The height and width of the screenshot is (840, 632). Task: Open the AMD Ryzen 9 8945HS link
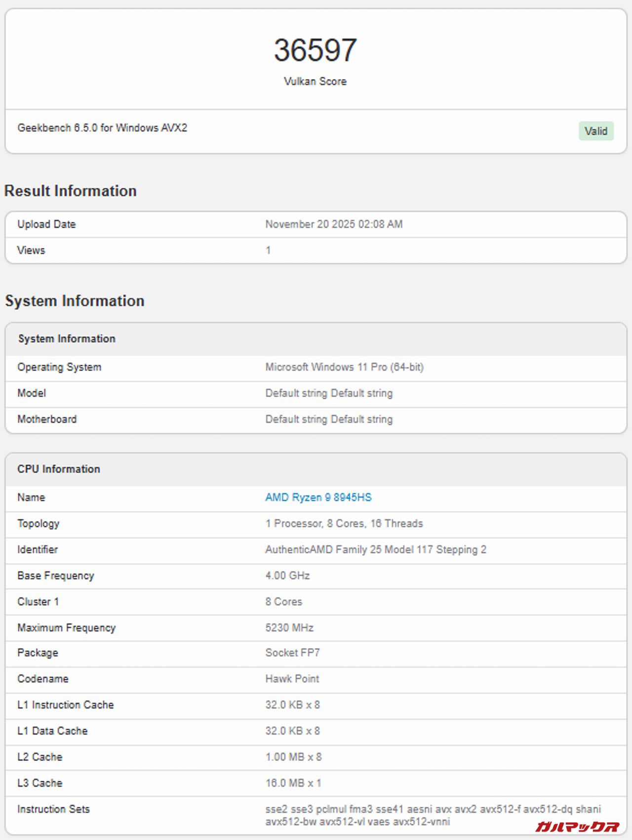pos(318,497)
